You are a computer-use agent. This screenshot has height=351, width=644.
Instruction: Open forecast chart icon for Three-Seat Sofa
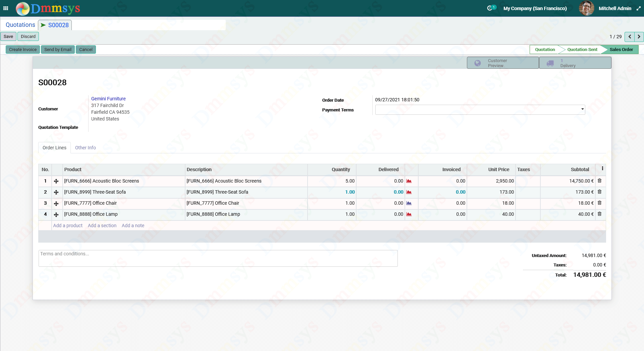point(409,192)
